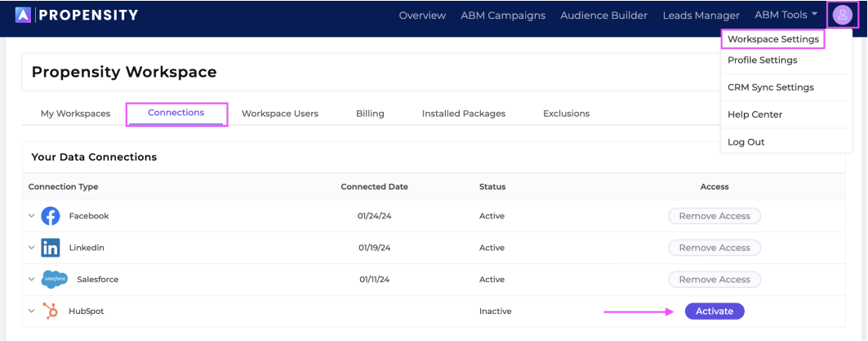Open the ABM Tools dropdown
Viewport: 868px width, 341px height.
(786, 15)
